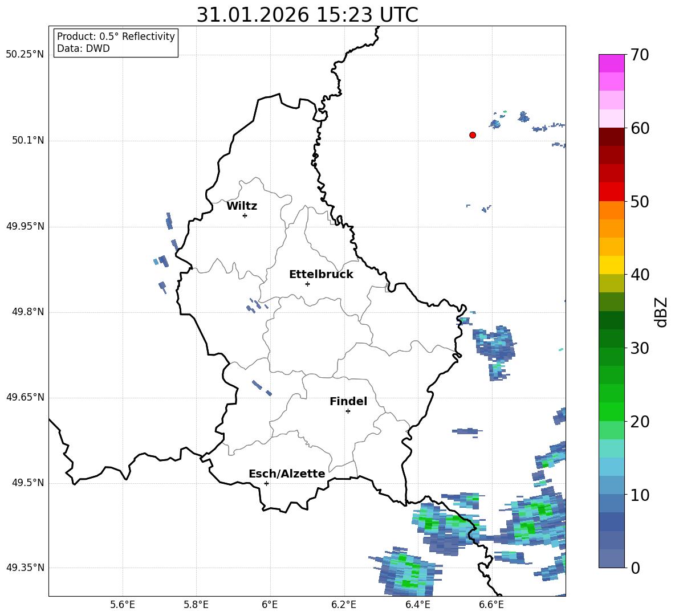Click the 49.95°N latitude label
The image size is (675, 616).
point(25,226)
